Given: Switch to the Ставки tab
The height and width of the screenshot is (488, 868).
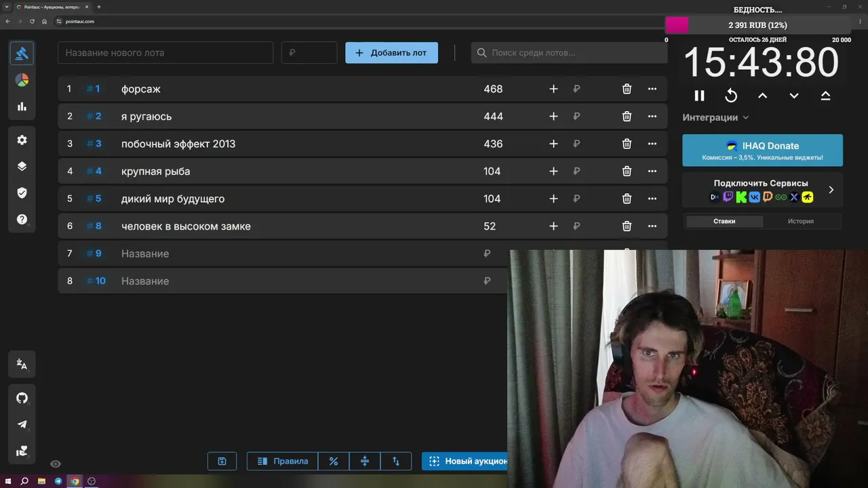Looking at the screenshot, I should tap(724, 221).
